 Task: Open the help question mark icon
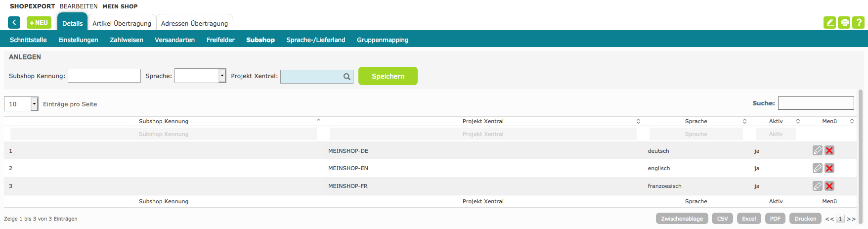click(859, 22)
